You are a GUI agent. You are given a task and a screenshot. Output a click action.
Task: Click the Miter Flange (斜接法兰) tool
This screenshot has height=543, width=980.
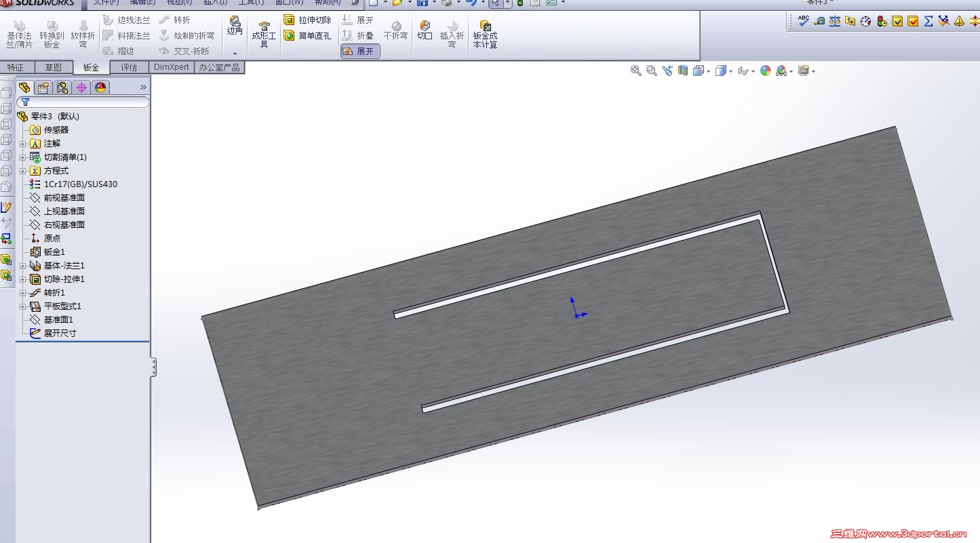(x=127, y=35)
